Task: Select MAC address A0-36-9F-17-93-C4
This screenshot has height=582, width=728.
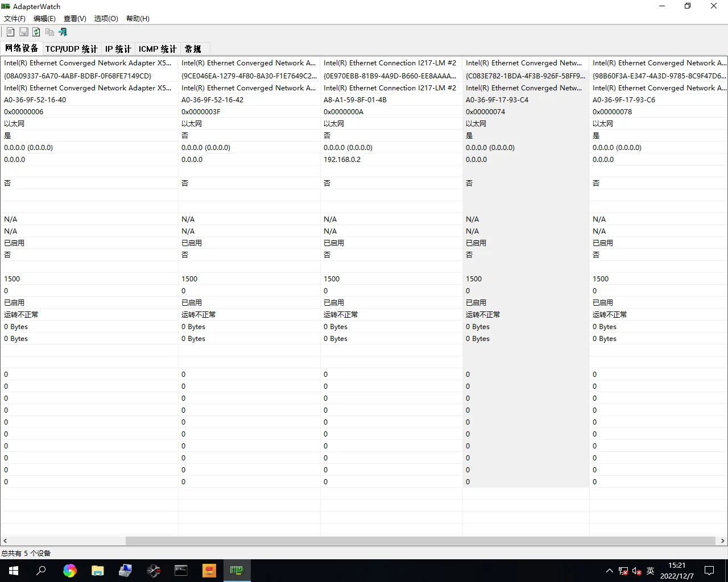Action: point(497,100)
